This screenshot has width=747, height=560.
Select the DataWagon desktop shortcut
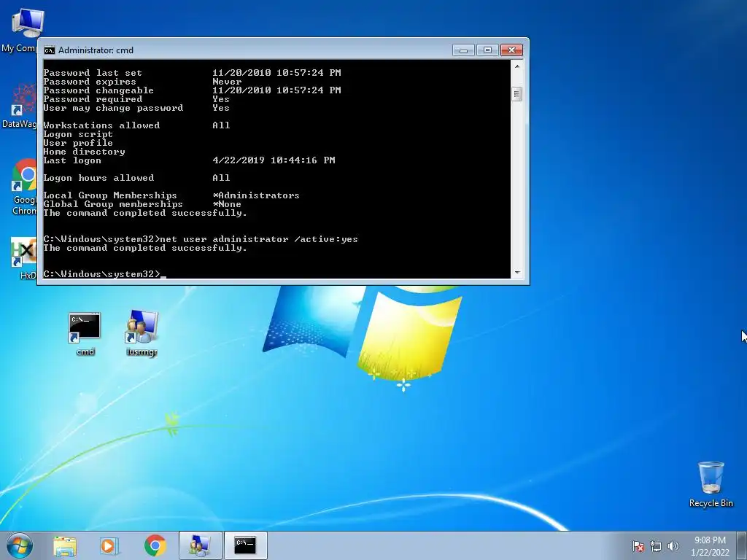(20, 106)
